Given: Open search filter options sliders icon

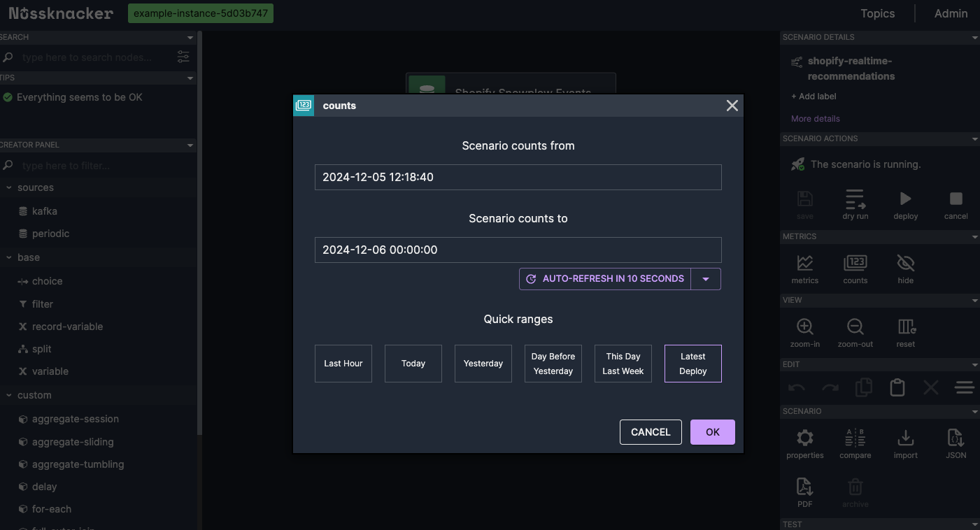Looking at the screenshot, I should click(x=183, y=57).
